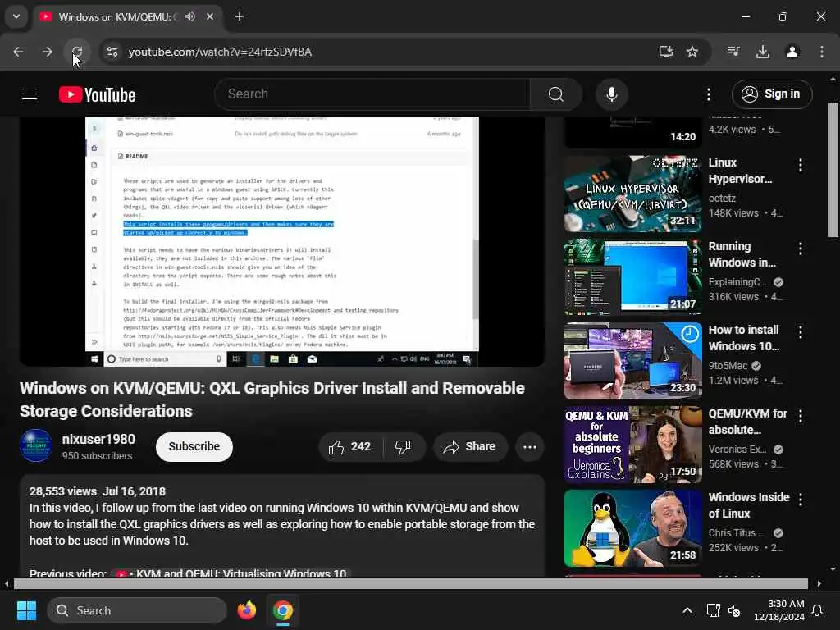Open options menu for Windows Inside of Linux

[800, 500]
